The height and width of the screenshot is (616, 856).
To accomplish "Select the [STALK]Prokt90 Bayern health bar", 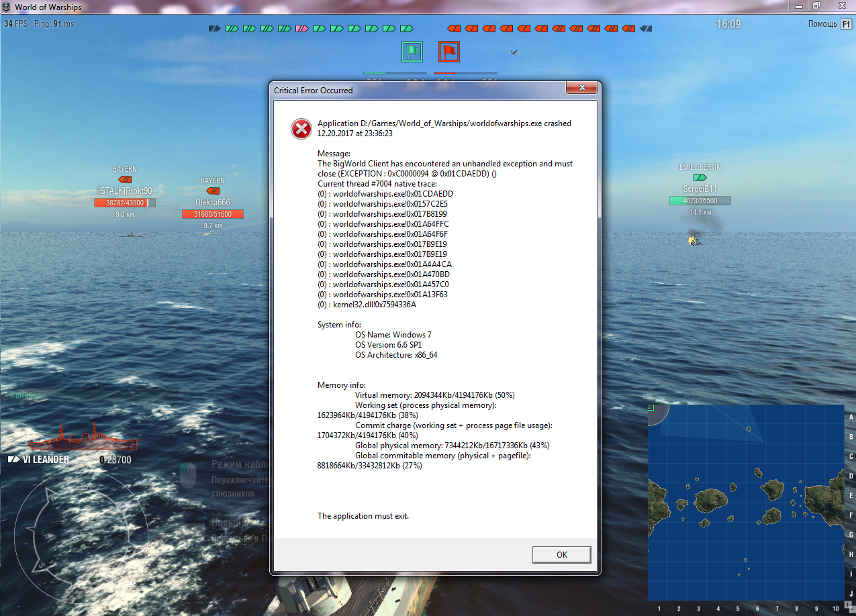I will pos(125,203).
